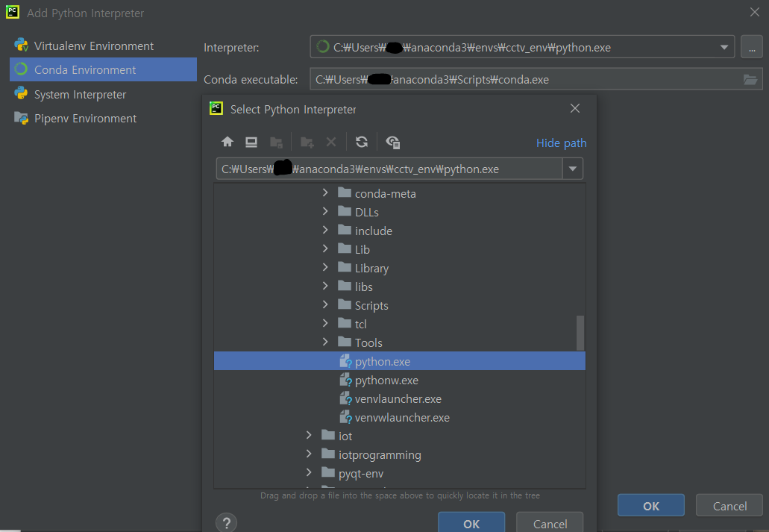Screen dimensions: 769x532
Task: Refresh the file tree
Action: tap(362, 143)
